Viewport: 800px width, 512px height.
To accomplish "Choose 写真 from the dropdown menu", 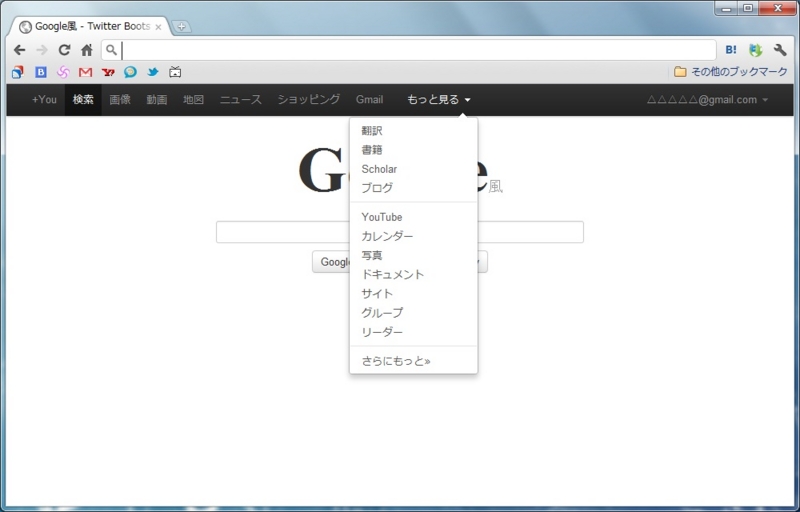I will tap(372, 255).
